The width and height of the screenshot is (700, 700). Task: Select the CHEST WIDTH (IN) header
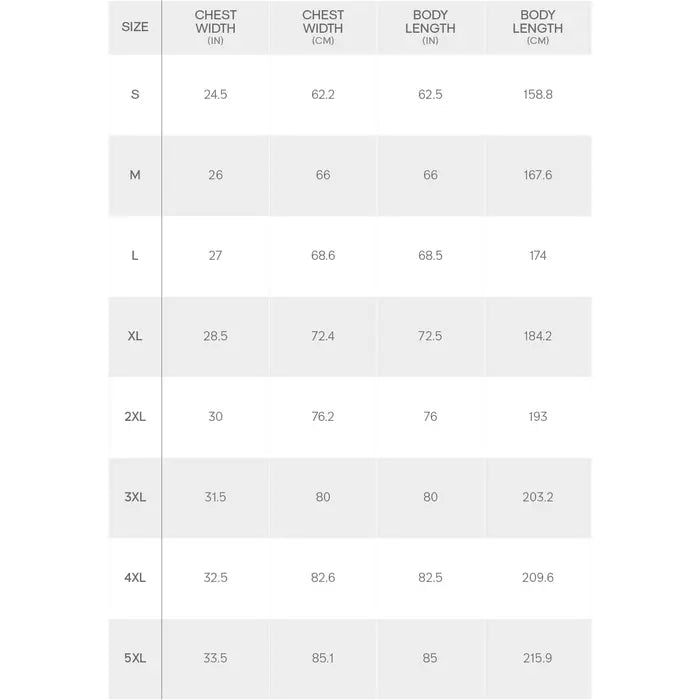(x=215, y=27)
